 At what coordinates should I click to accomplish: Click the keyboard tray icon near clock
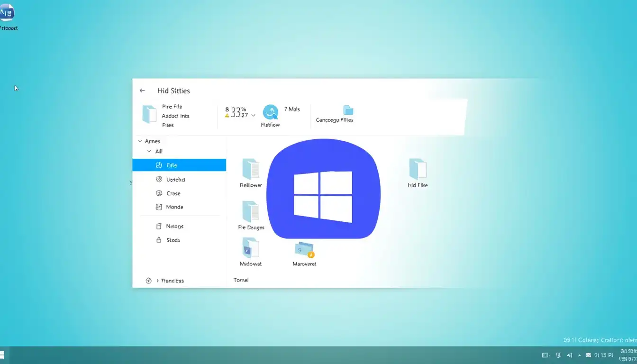(x=588, y=355)
